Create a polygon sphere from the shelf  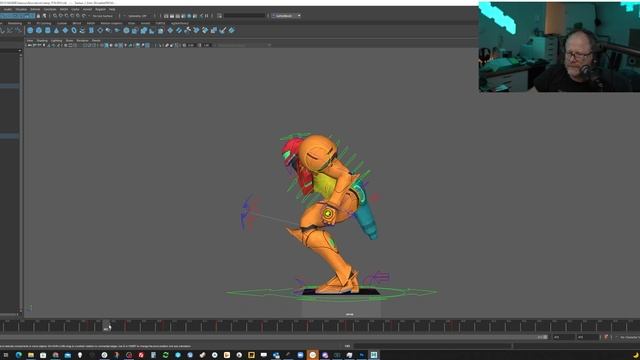tap(30, 31)
